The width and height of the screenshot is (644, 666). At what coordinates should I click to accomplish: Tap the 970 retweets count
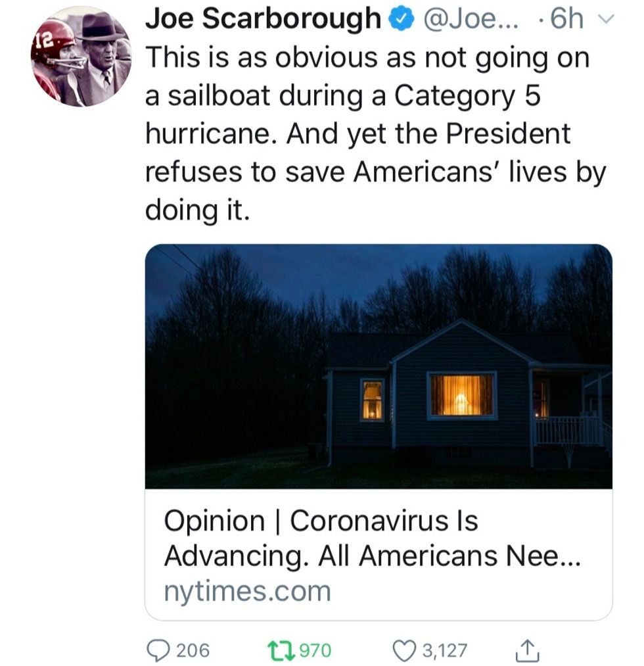[x=316, y=651]
